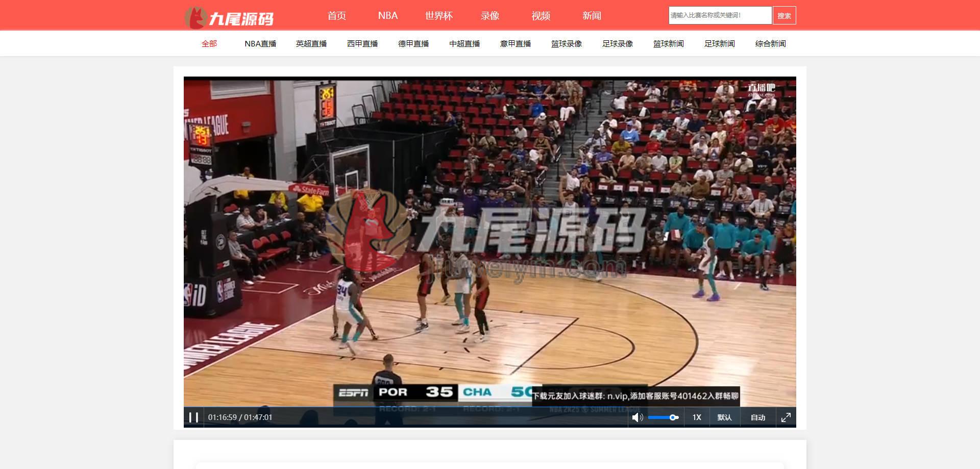
Task: Open the 综合新闻 link
Action: tap(771, 44)
